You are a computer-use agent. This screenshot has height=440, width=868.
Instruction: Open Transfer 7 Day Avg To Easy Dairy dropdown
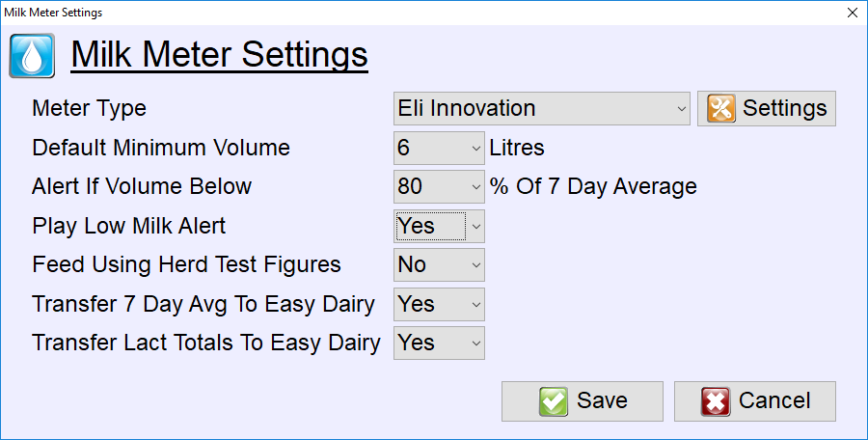pos(439,304)
